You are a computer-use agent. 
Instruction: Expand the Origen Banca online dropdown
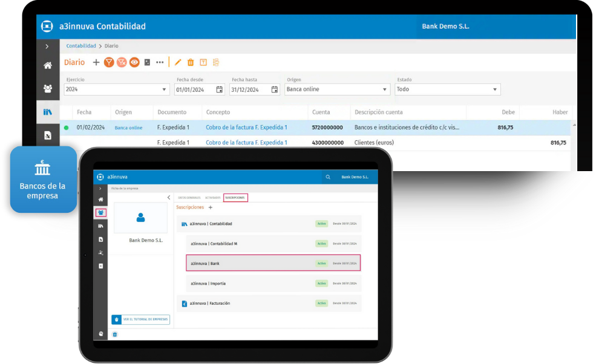337,89
